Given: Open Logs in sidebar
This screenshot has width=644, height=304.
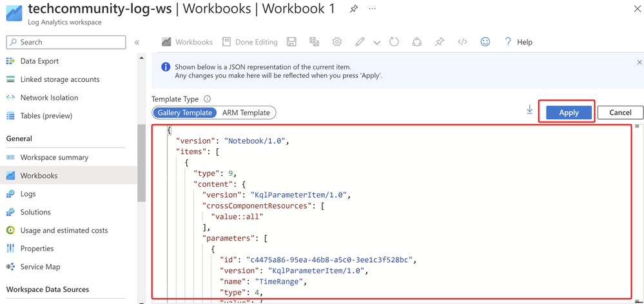Looking at the screenshot, I should point(28,194).
